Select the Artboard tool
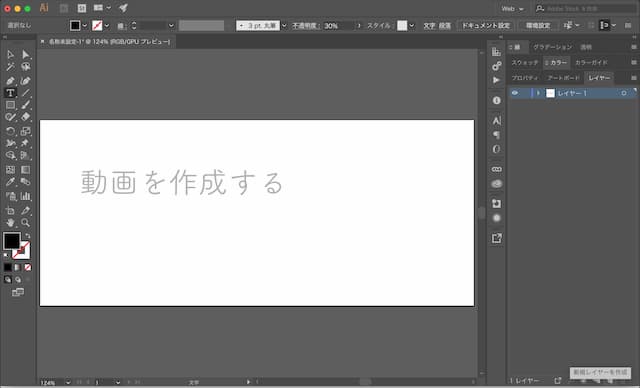Screen dimensions: 640x388 pos(10,211)
